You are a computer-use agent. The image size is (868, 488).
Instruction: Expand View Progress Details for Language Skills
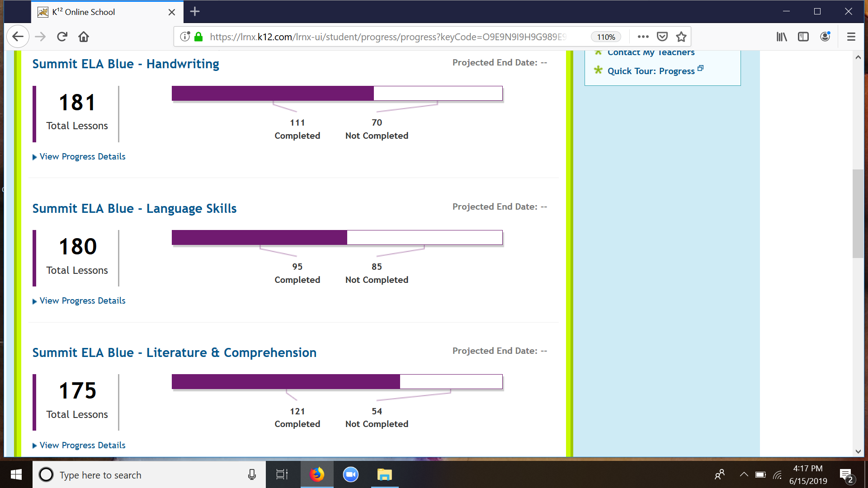coord(79,301)
